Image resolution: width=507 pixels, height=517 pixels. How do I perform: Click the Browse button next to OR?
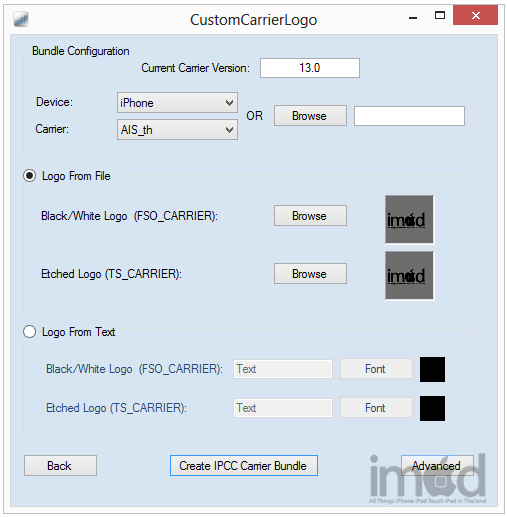pyautogui.click(x=310, y=116)
